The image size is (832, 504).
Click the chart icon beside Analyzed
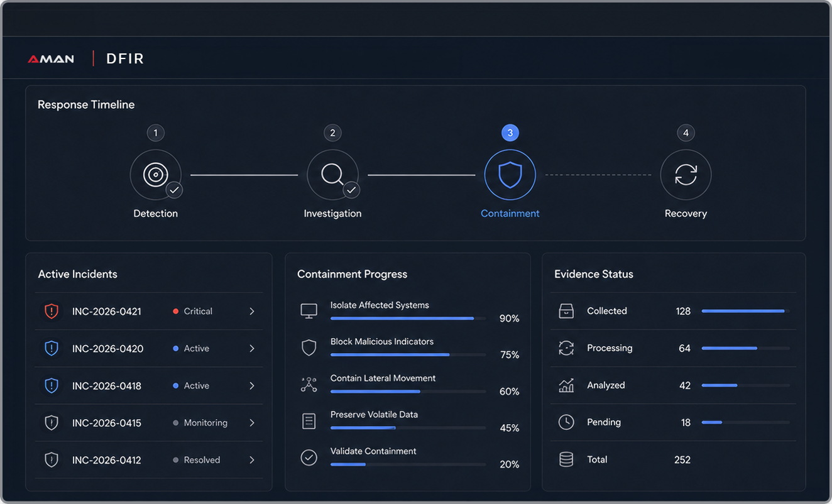(566, 385)
